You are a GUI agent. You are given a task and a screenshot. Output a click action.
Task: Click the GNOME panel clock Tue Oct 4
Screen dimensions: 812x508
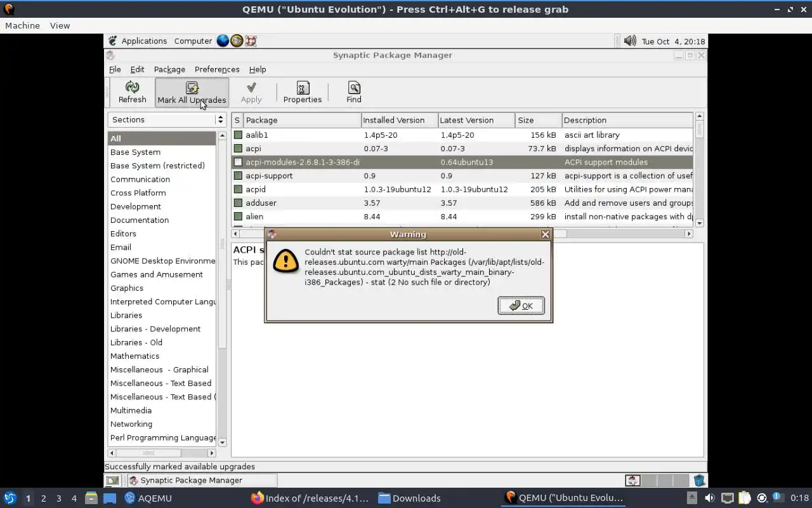pyautogui.click(x=672, y=41)
